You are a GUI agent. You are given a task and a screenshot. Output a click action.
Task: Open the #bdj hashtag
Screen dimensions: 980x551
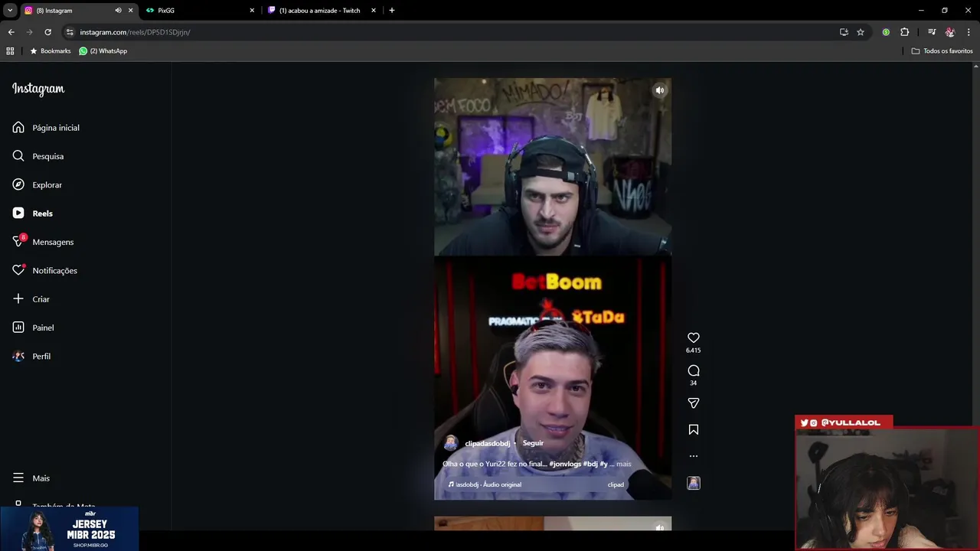(x=590, y=464)
